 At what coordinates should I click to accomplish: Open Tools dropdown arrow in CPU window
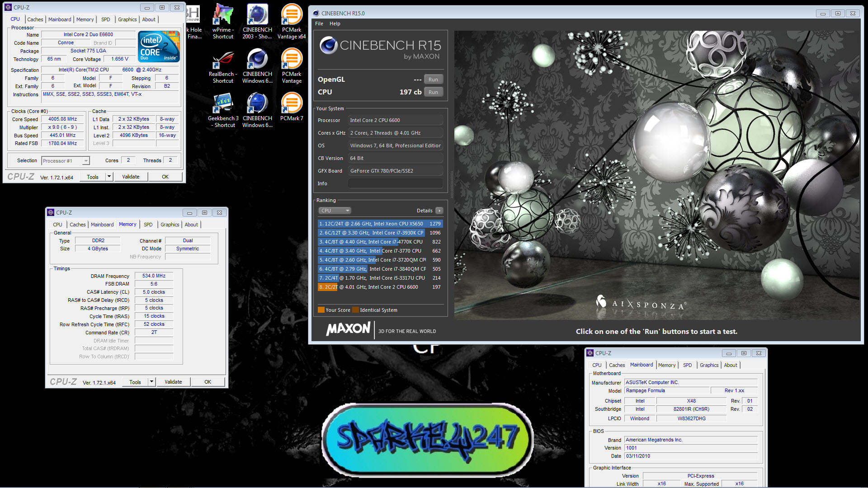coord(109,177)
